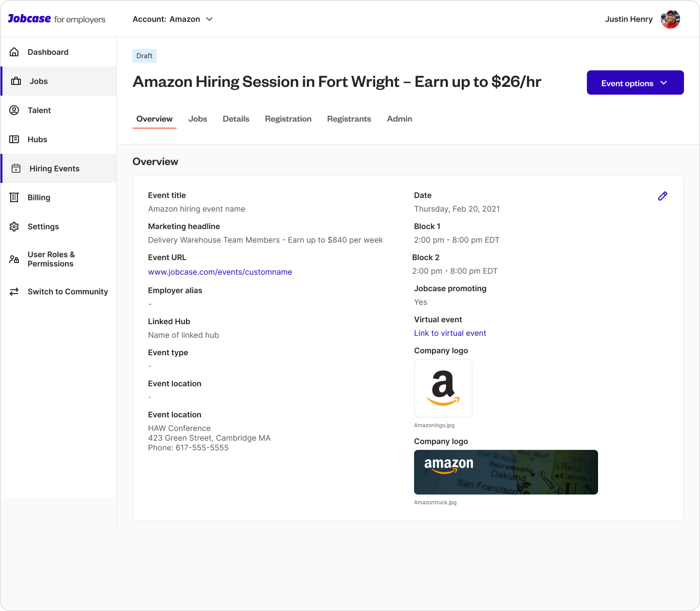The width and height of the screenshot is (700, 611).
Task: Click Switch to Community
Action: (x=59, y=292)
